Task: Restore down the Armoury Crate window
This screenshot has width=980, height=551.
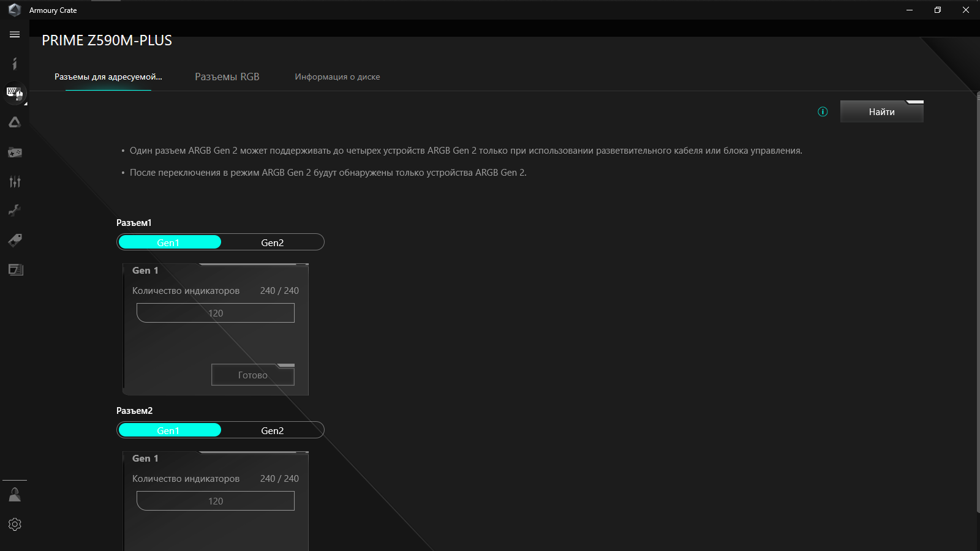Action: pos(938,10)
